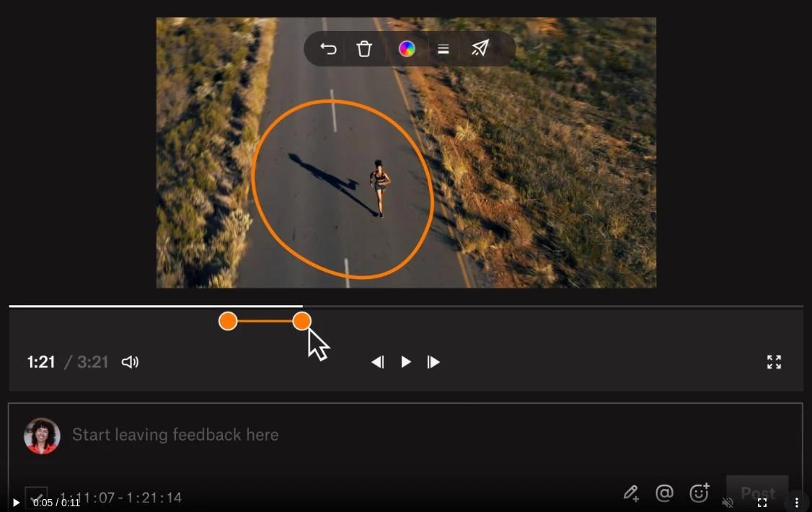Play the review video

tap(406, 362)
